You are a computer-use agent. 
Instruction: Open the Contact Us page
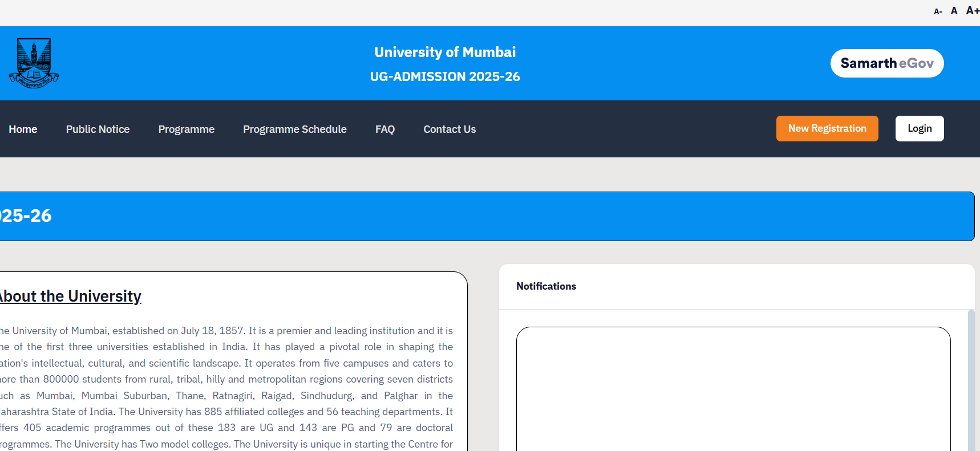[449, 129]
